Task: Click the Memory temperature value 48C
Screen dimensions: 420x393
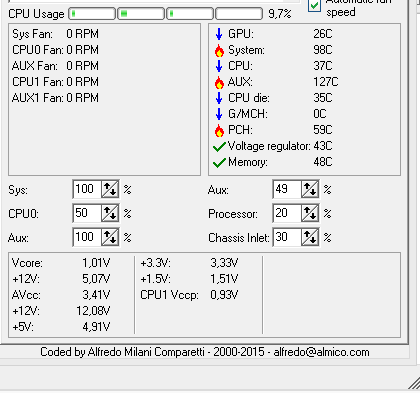Action: [x=323, y=162]
